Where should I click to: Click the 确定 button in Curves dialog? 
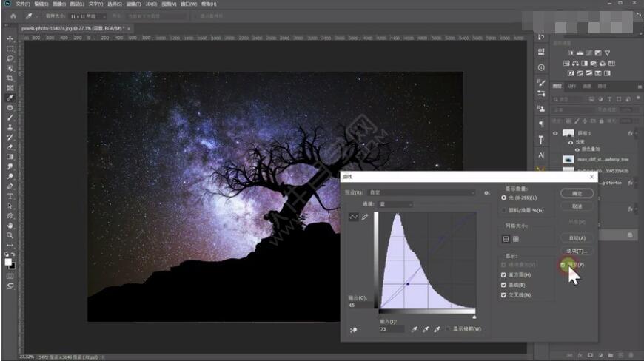pyautogui.click(x=578, y=194)
